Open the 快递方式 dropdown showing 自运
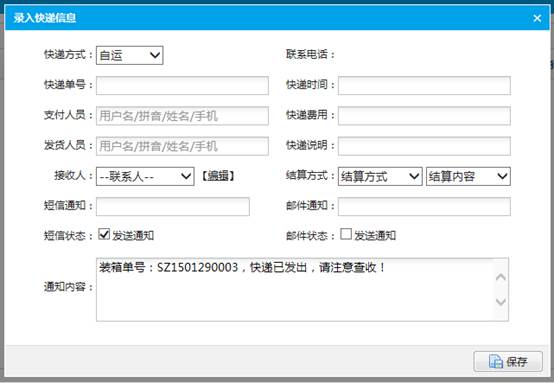Viewport: 554px width, 383px height. 129,55
